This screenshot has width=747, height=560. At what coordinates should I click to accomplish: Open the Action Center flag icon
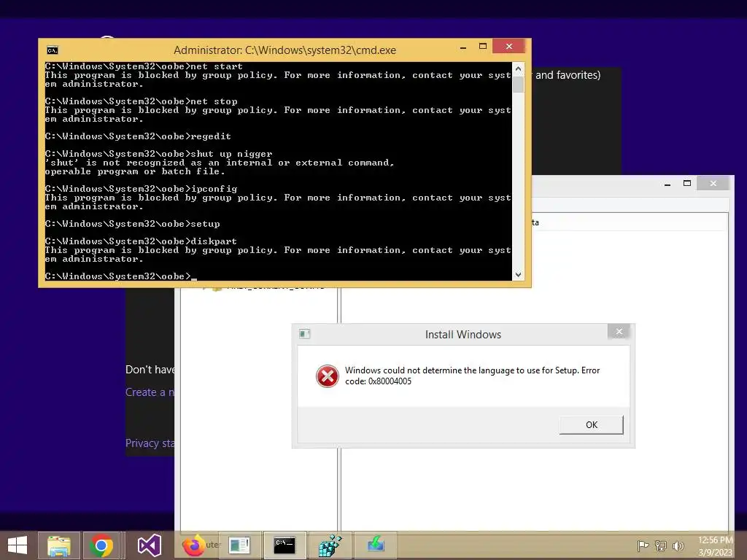coord(643,545)
